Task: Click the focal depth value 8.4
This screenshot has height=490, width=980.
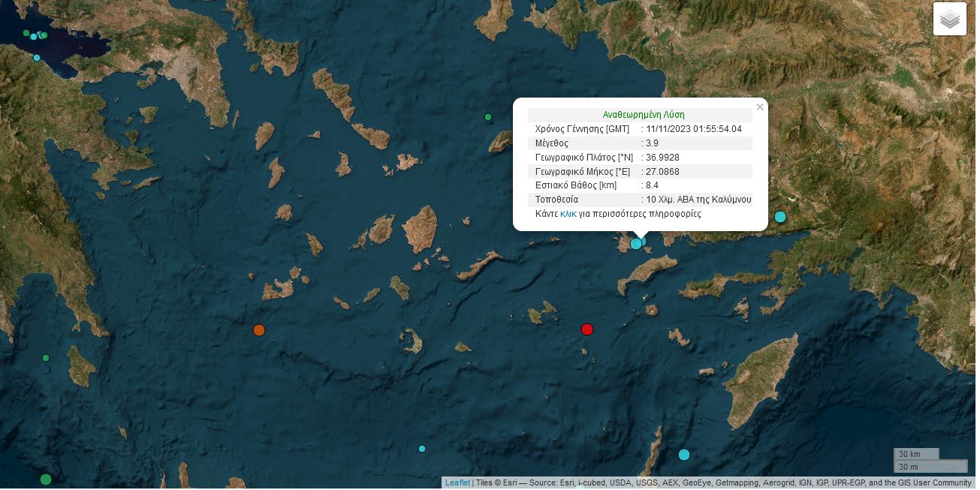Action: pyautogui.click(x=652, y=185)
